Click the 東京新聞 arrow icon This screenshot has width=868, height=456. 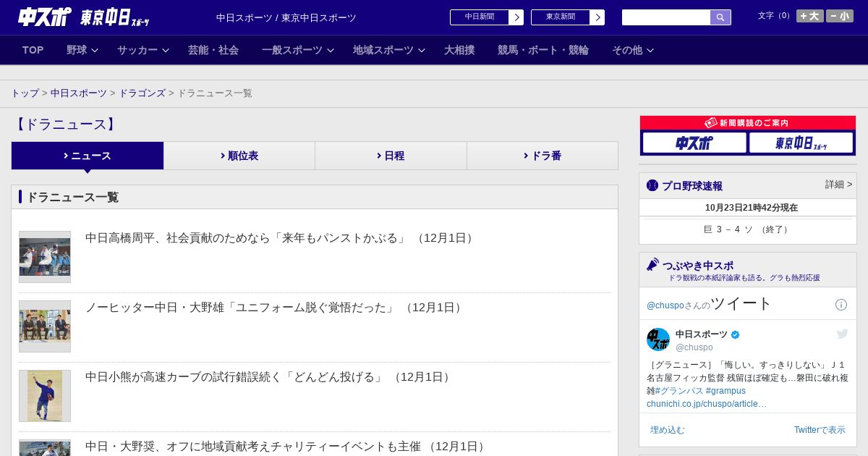tap(597, 17)
